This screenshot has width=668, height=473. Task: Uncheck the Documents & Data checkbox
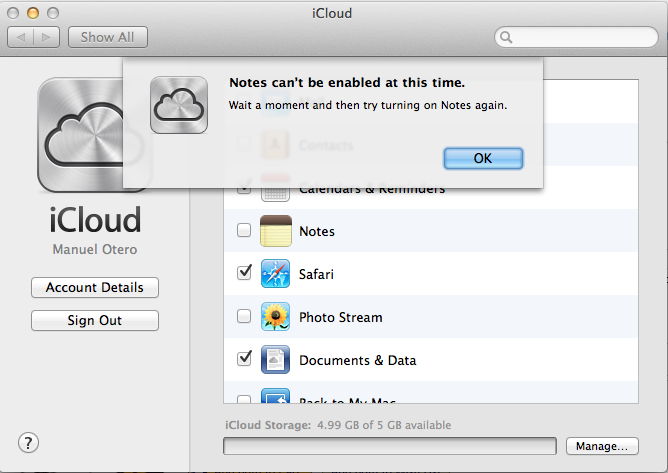[x=244, y=359]
